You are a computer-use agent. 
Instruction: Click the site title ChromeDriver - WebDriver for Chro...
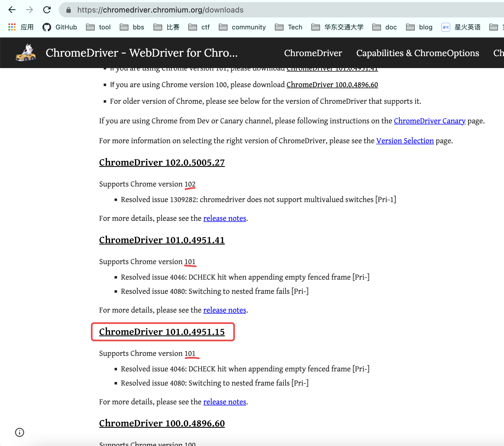click(142, 53)
